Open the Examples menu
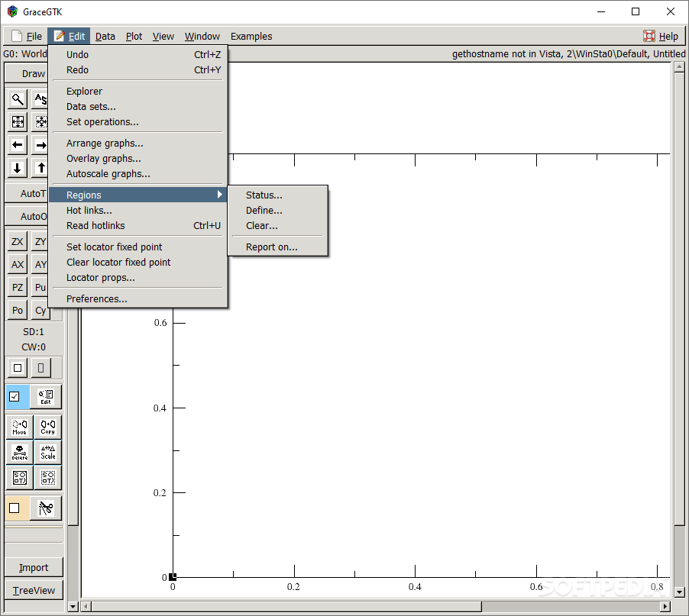The height and width of the screenshot is (616, 689). pyautogui.click(x=251, y=36)
